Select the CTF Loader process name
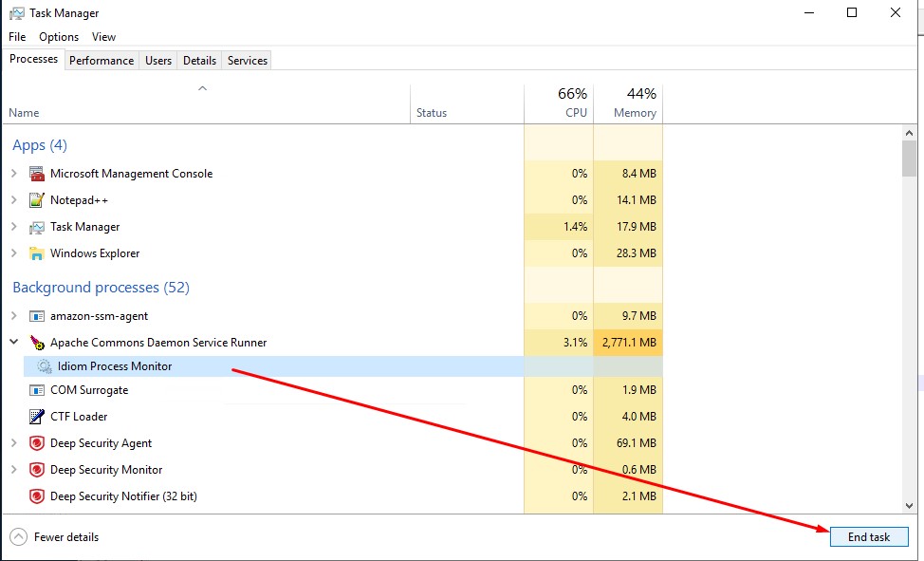Viewport: 924px width, 561px height. (x=79, y=417)
